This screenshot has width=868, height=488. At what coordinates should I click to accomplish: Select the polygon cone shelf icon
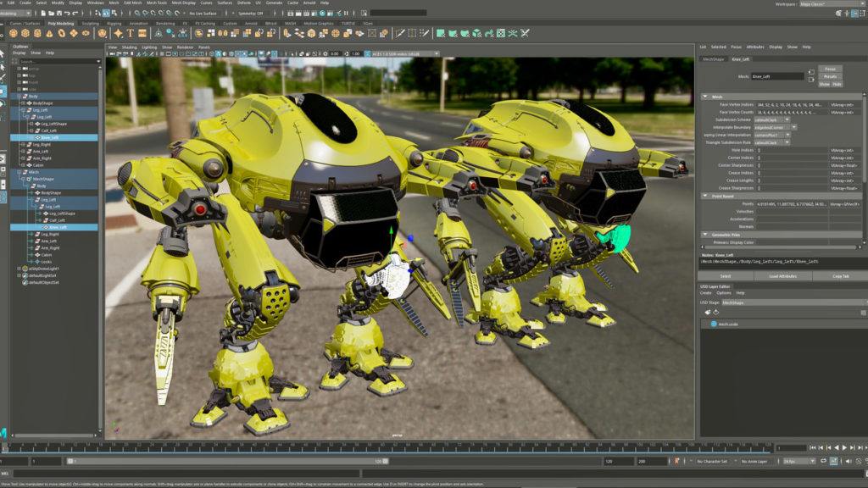(x=50, y=33)
